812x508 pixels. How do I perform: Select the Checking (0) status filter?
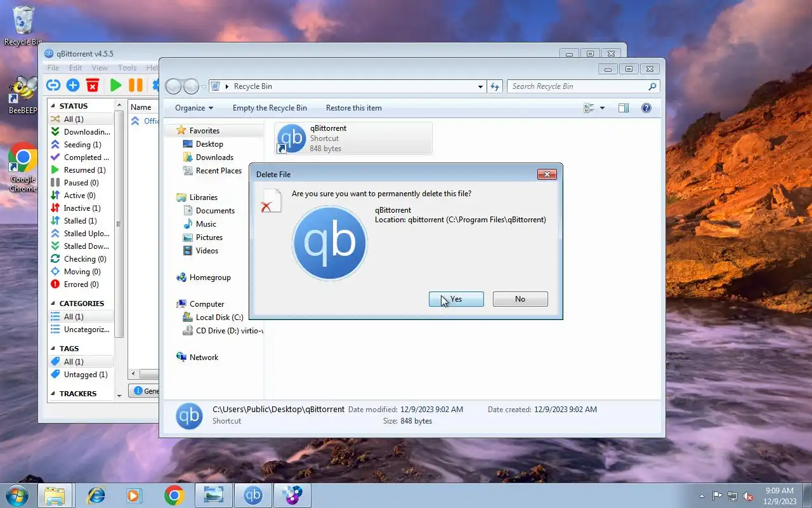81,259
